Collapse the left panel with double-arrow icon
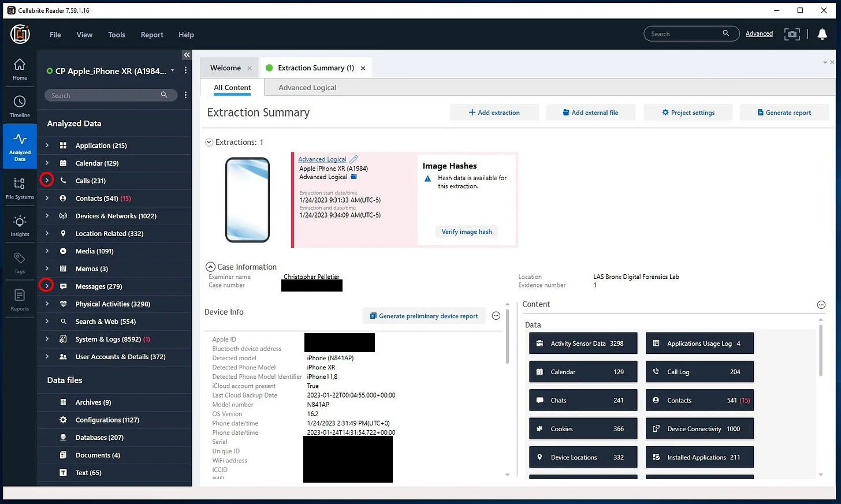Screen dimensions: 841x504 tap(187, 55)
